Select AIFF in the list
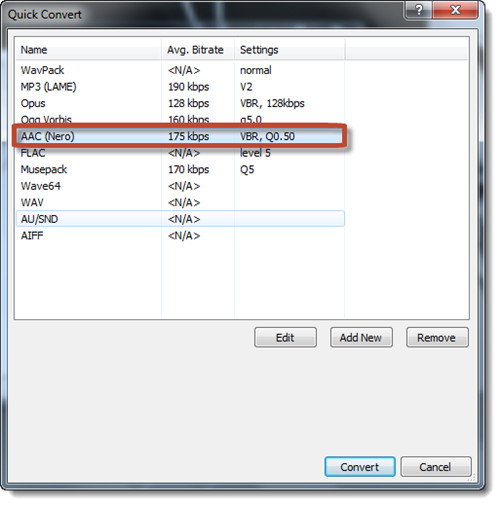 (x=180, y=236)
